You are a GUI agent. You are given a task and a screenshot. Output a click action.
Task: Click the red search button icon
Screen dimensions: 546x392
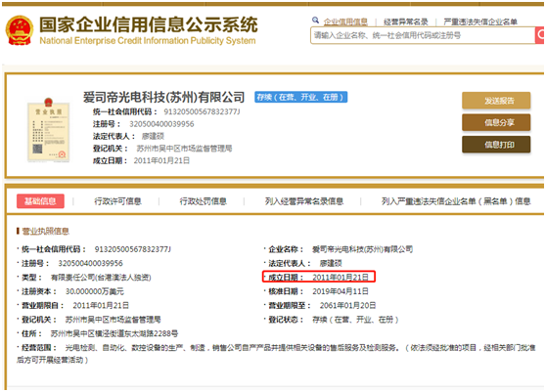(x=540, y=35)
